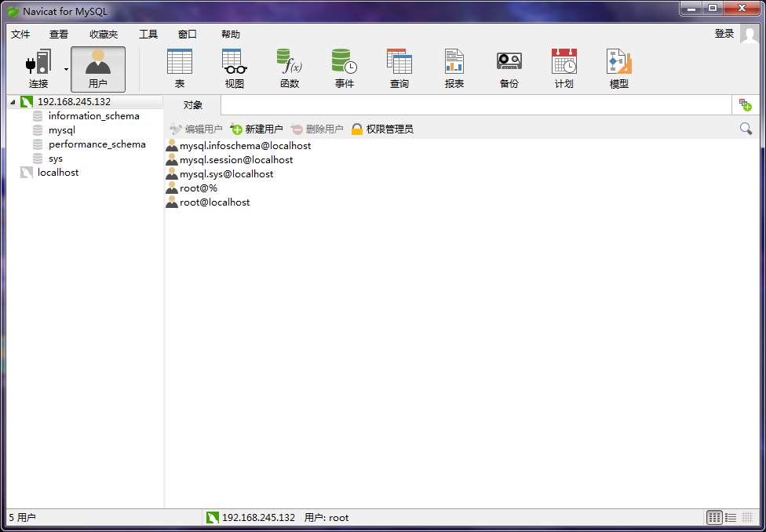Click the 登录 login link

(x=724, y=33)
